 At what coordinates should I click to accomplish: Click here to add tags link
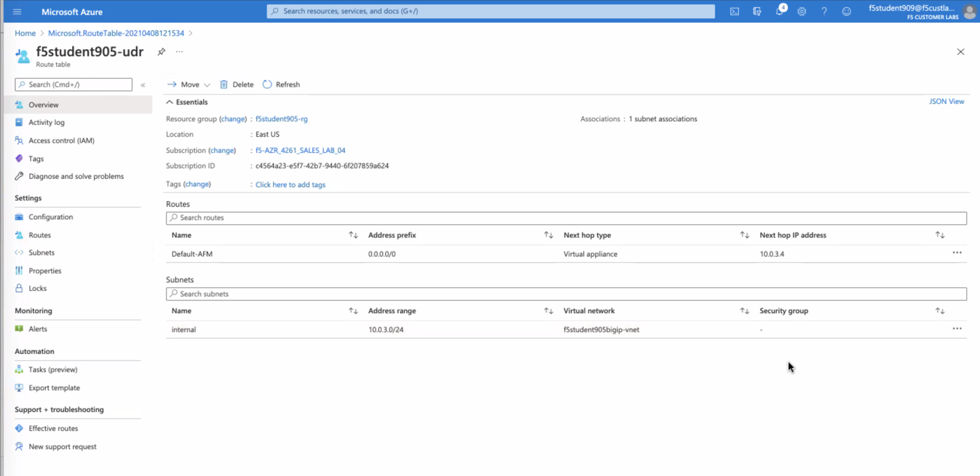(291, 185)
